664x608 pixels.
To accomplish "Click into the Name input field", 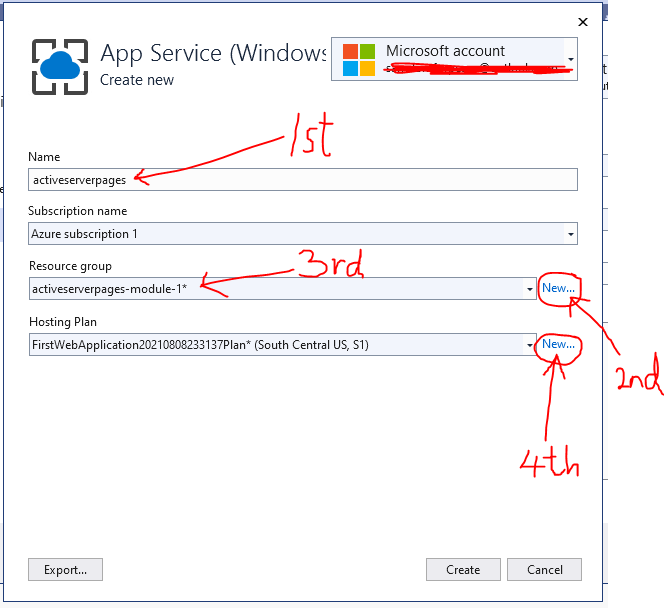I will [303, 180].
